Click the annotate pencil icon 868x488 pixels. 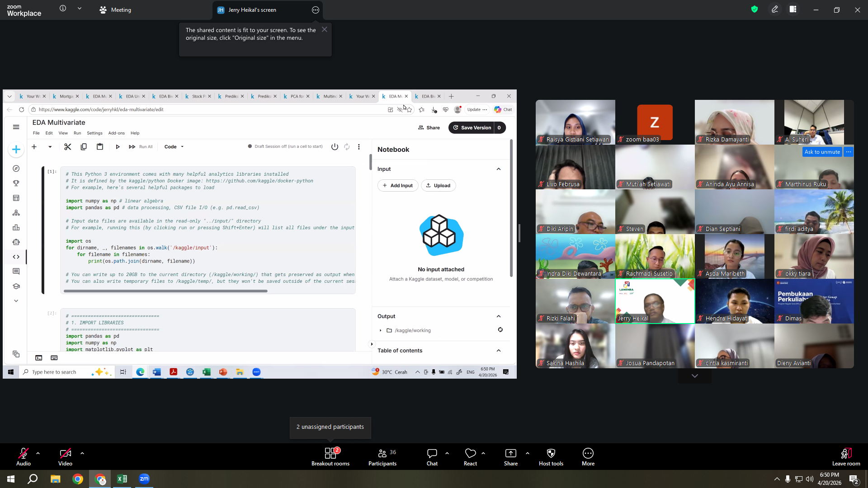(775, 9)
